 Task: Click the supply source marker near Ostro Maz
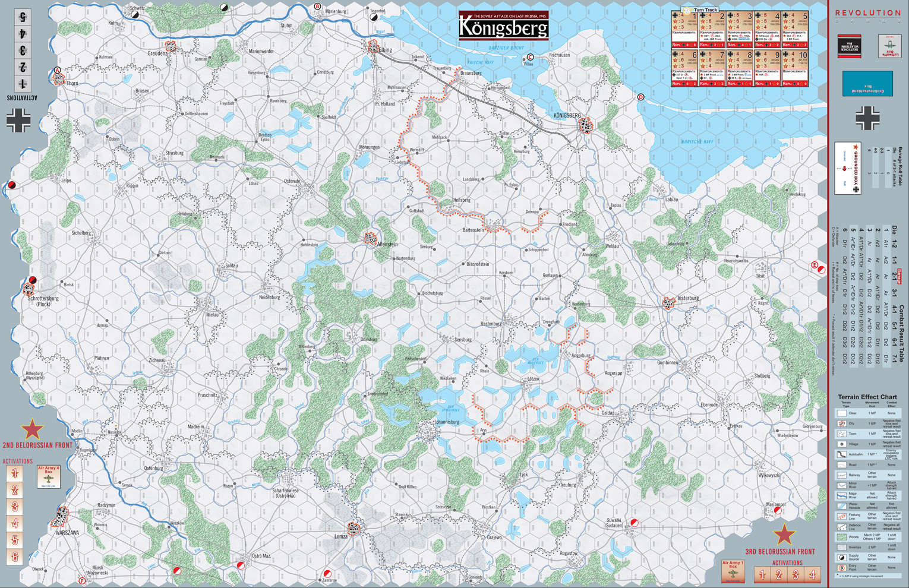coord(241,565)
